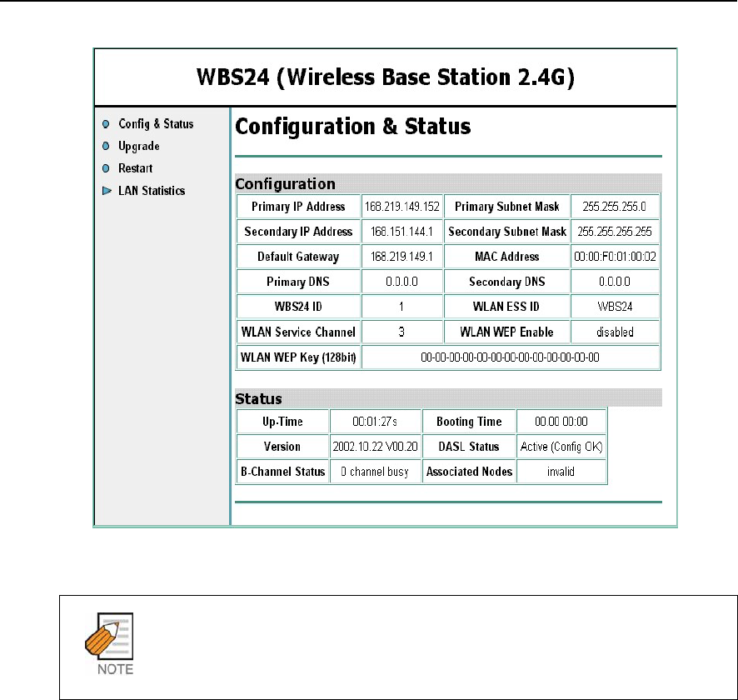Select the Default Gateway label

pyautogui.click(x=298, y=257)
